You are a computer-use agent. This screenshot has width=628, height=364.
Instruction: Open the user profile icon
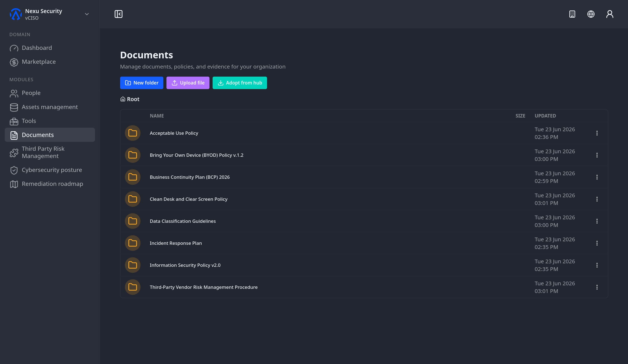pos(610,14)
